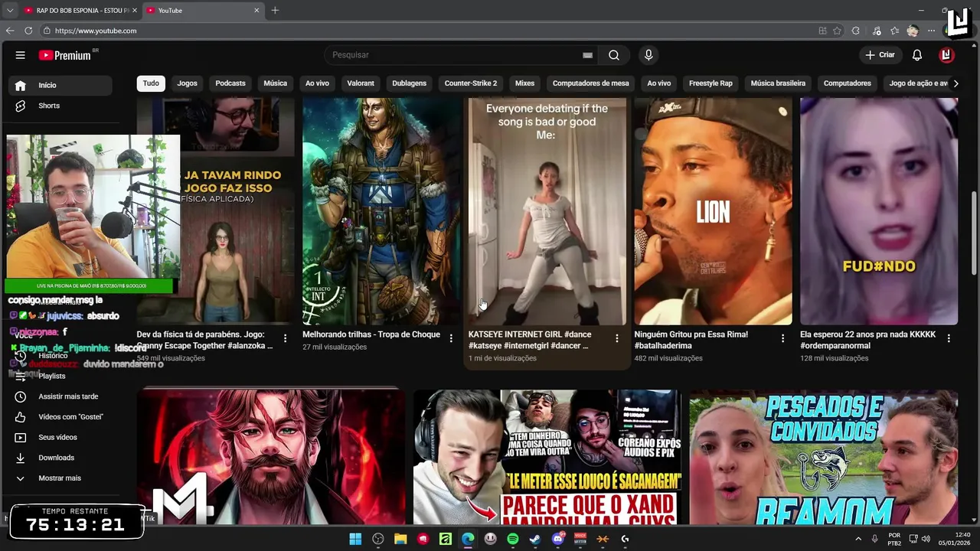The width and height of the screenshot is (980, 551).
Task: Open the Windows Start menu
Action: click(355, 539)
